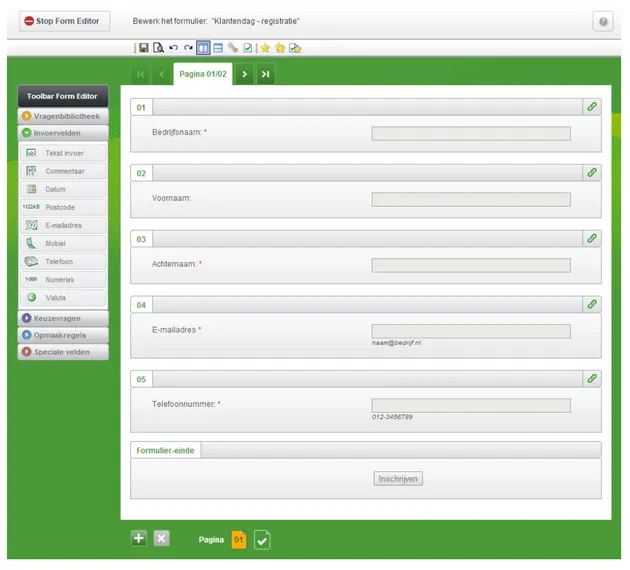The width and height of the screenshot is (630, 570).
Task: Expand the Speciale velden section
Action: [x=63, y=352]
